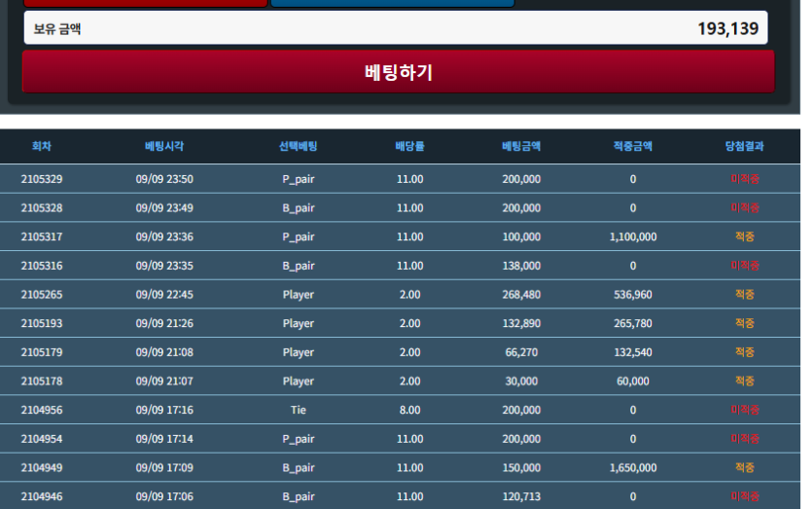The height and width of the screenshot is (509, 812).
Task: Click winning amount 60,000
Action: pyautogui.click(x=633, y=381)
